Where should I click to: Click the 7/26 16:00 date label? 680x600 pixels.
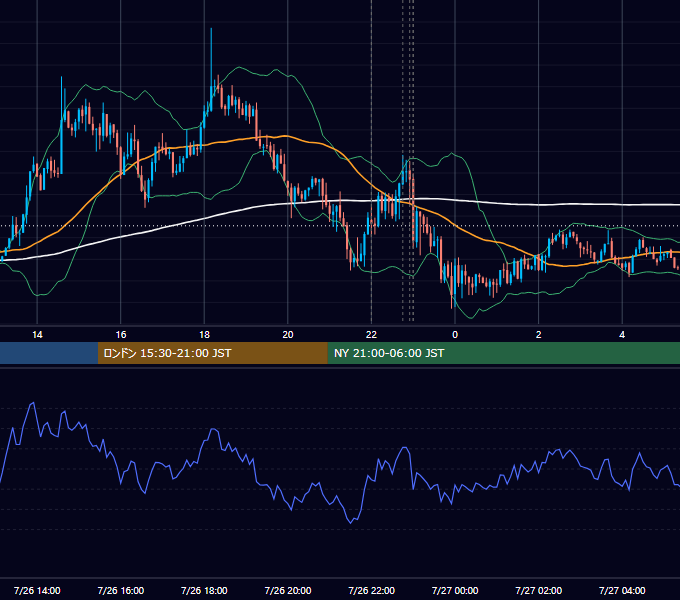[x=121, y=590]
